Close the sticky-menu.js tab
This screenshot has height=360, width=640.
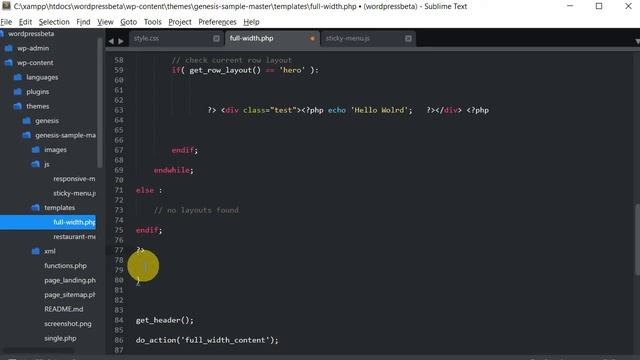tap(408, 38)
